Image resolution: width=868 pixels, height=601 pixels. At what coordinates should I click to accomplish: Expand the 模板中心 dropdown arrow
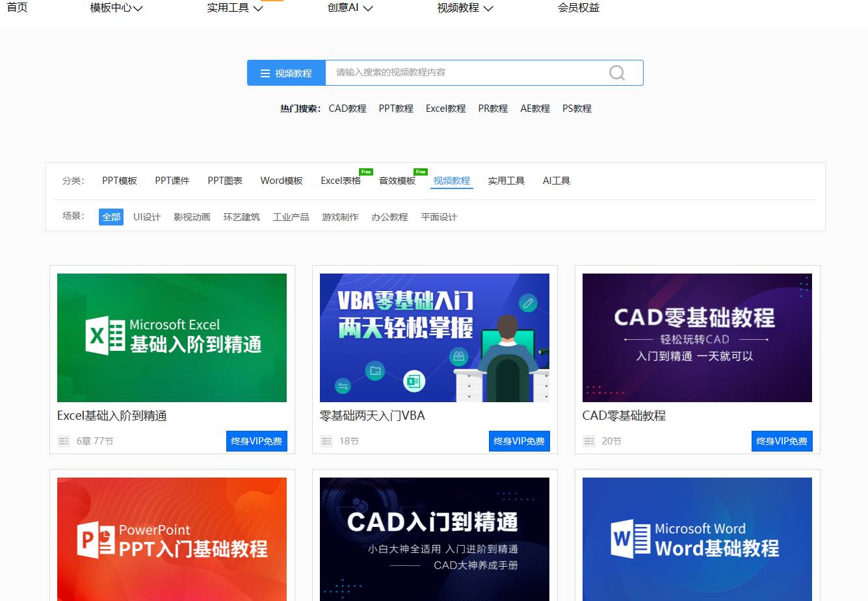click(x=138, y=8)
